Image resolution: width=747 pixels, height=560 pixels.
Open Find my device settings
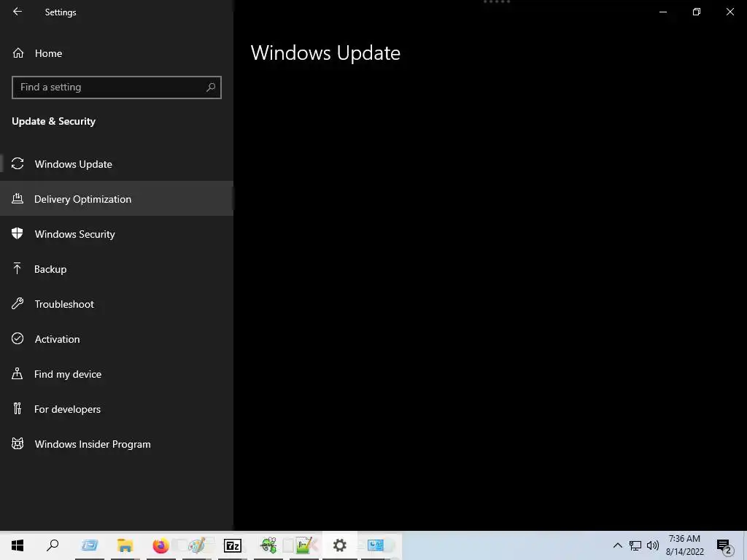pos(117,374)
